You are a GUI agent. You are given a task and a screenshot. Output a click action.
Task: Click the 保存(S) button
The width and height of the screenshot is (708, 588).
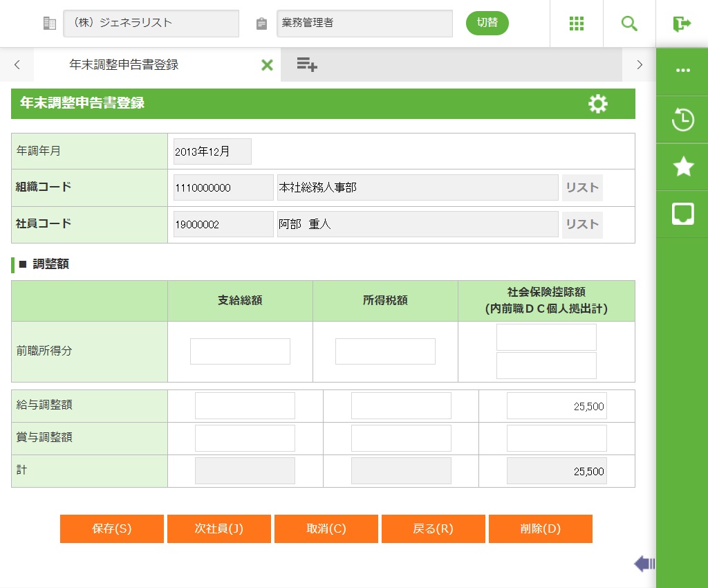pos(112,529)
